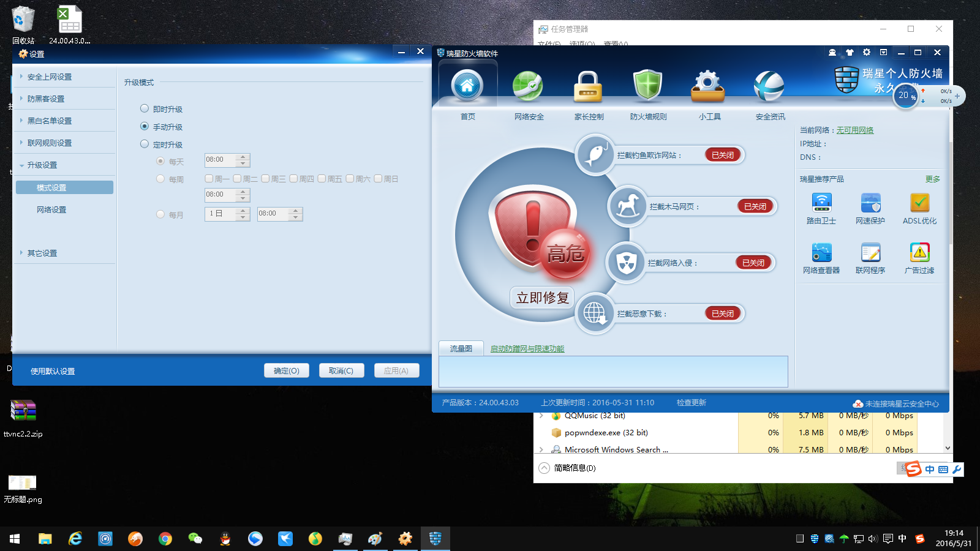Select the 每月 radio option

(160, 214)
